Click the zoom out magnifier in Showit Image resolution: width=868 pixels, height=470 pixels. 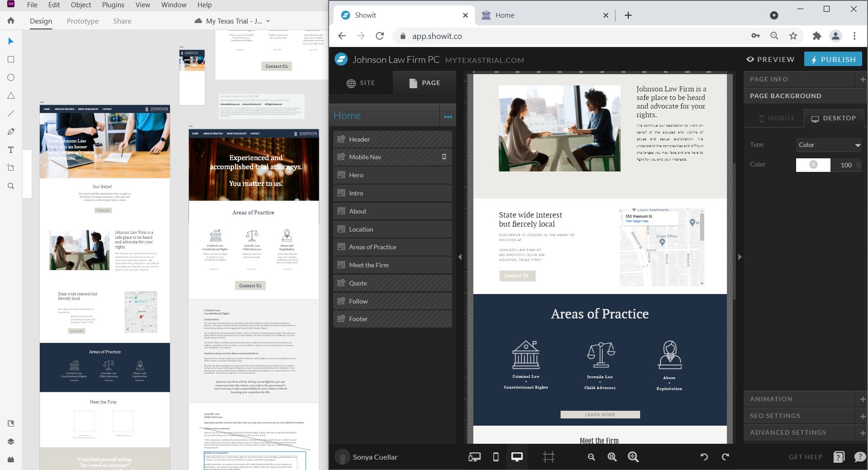tap(591, 457)
